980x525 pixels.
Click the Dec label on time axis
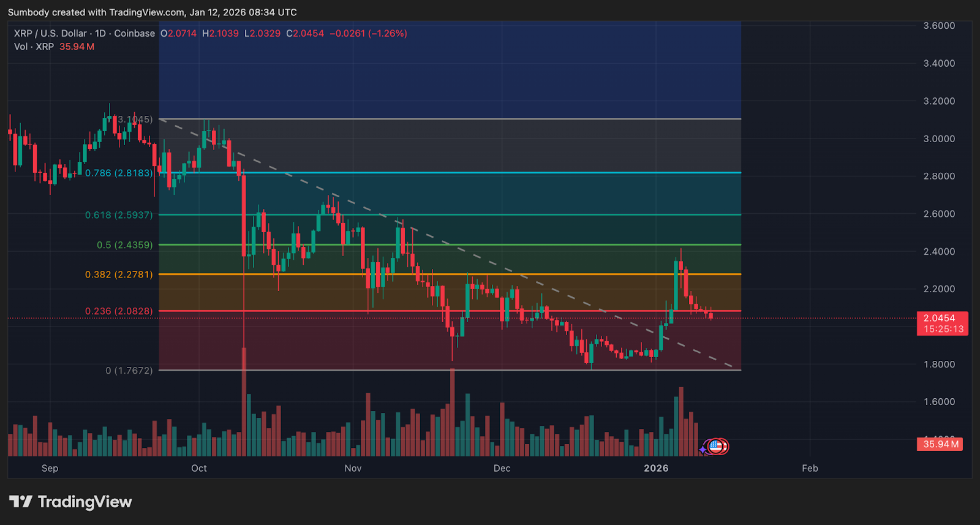[x=502, y=469]
